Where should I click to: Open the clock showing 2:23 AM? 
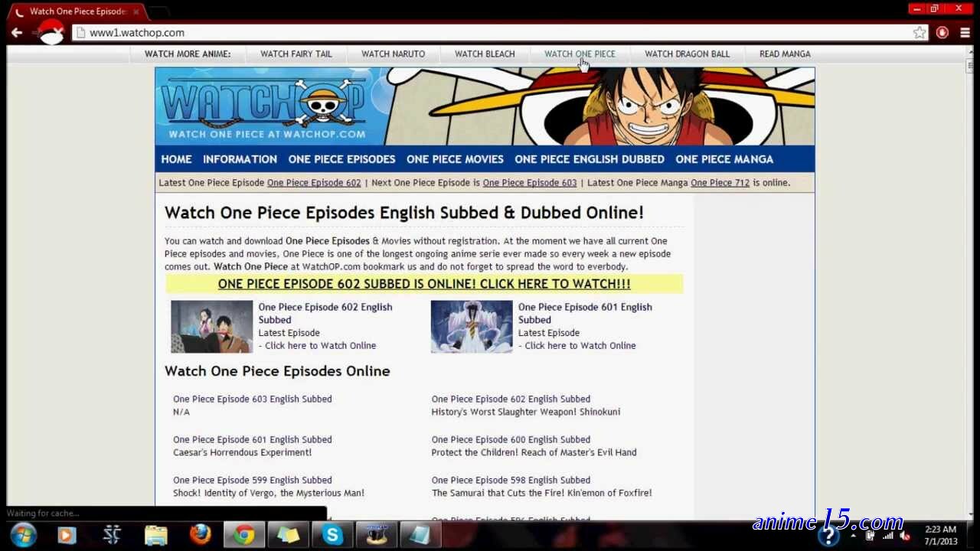941,535
